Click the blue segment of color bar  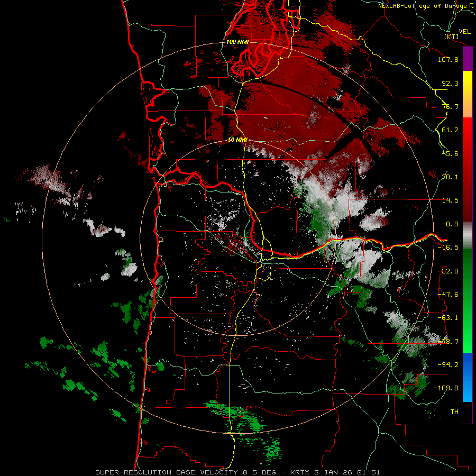point(467,377)
